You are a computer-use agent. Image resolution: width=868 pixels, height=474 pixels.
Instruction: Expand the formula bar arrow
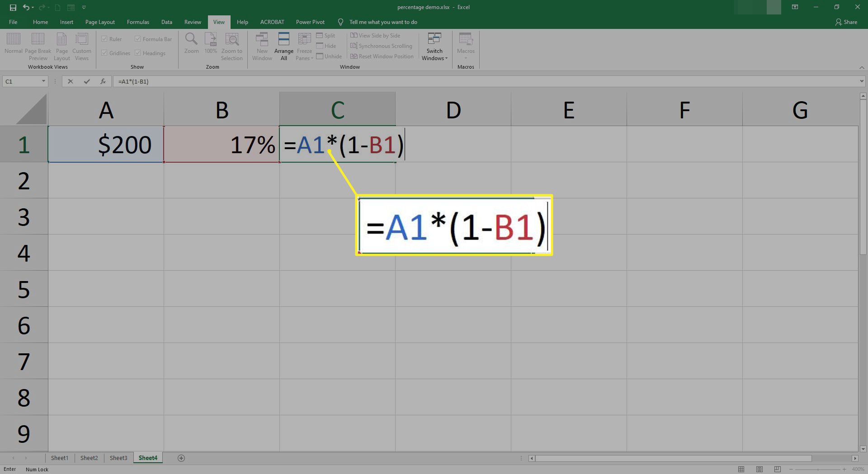tap(862, 81)
